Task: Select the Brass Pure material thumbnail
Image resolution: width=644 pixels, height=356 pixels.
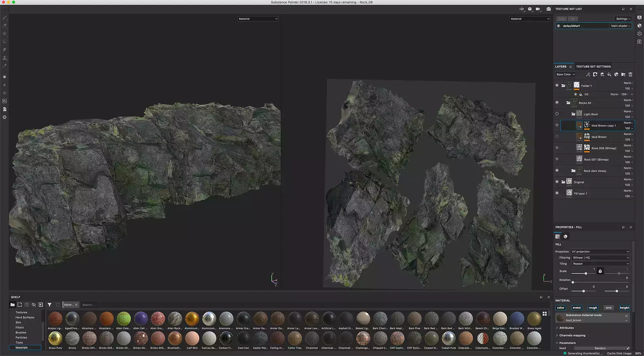Action: point(55,339)
